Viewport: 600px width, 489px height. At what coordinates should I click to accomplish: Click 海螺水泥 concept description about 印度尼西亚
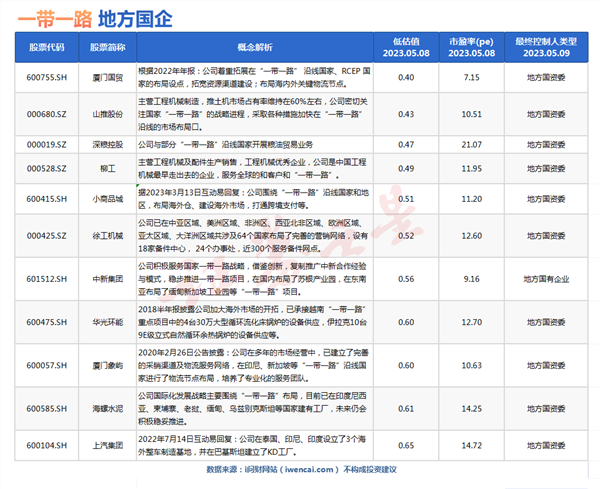[x=252, y=409]
